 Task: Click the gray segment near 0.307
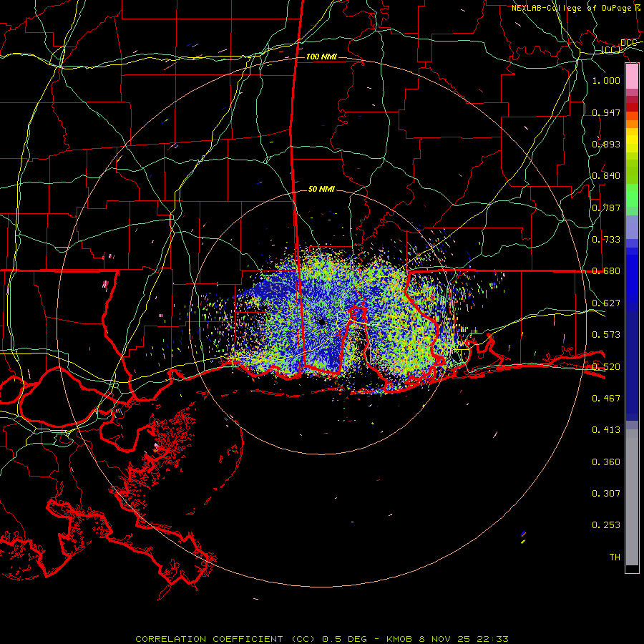632,497
